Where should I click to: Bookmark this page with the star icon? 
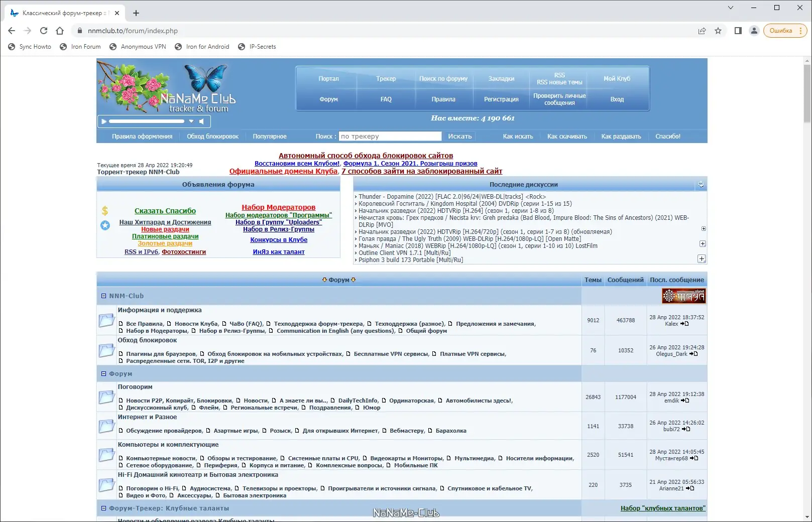click(x=718, y=31)
